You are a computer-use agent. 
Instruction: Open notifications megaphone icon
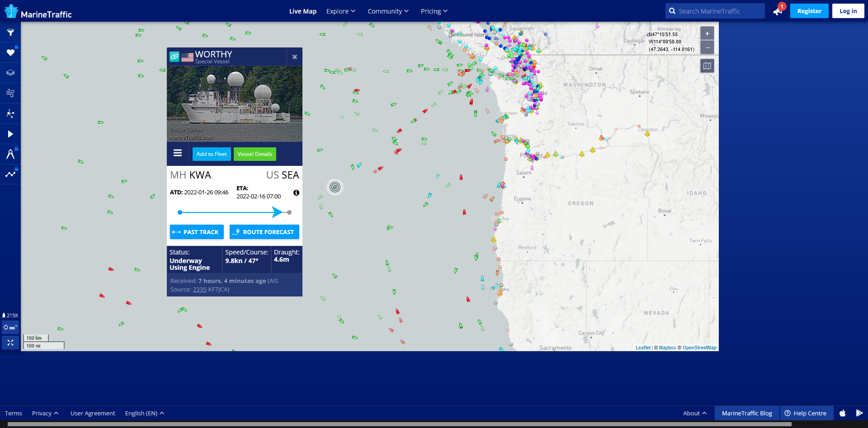click(x=778, y=11)
